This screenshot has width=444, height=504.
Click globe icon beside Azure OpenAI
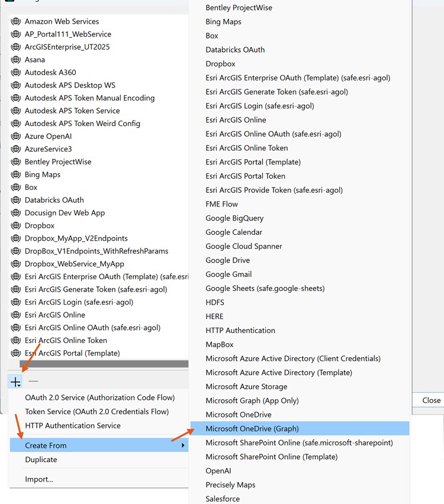pos(16,136)
